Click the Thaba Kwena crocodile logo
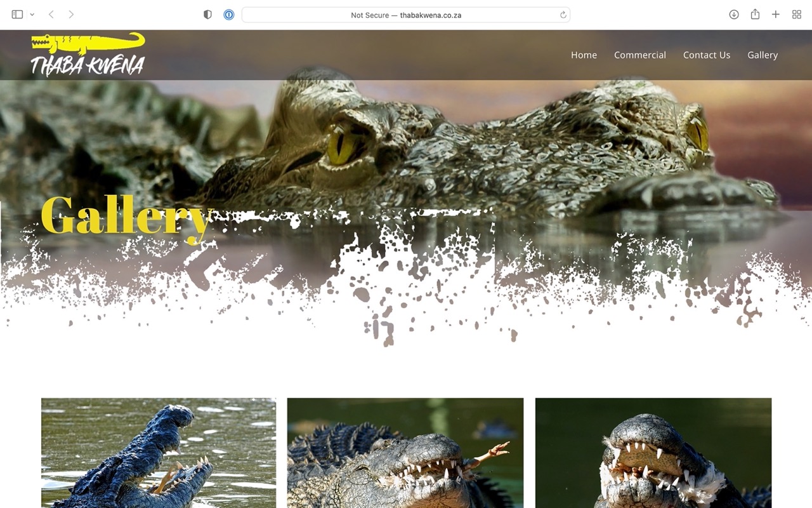Viewport: 812px width, 508px height. point(88,55)
